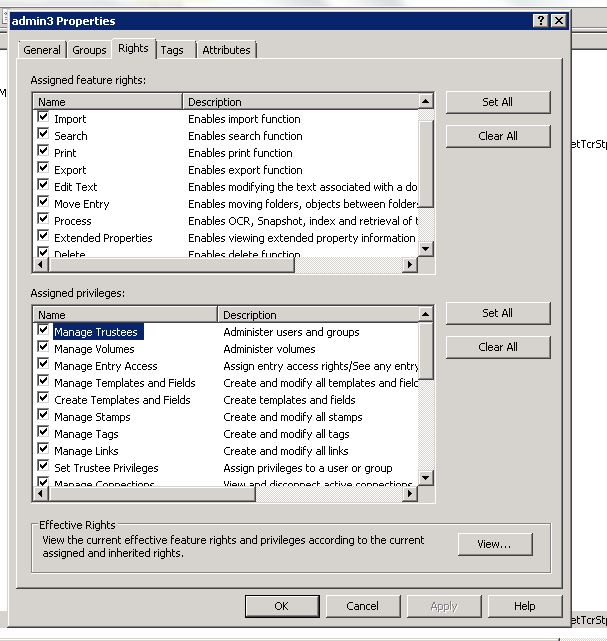Switch to the General tab

pyautogui.click(x=42, y=50)
